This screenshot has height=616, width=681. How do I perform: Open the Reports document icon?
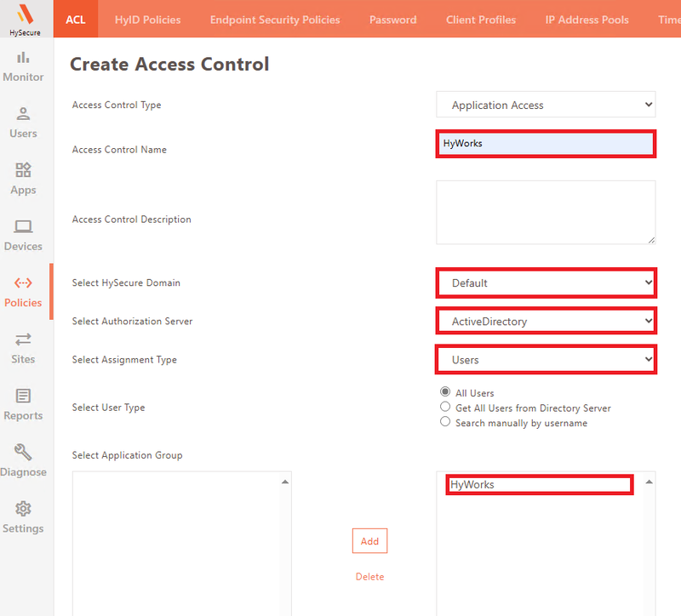click(23, 396)
